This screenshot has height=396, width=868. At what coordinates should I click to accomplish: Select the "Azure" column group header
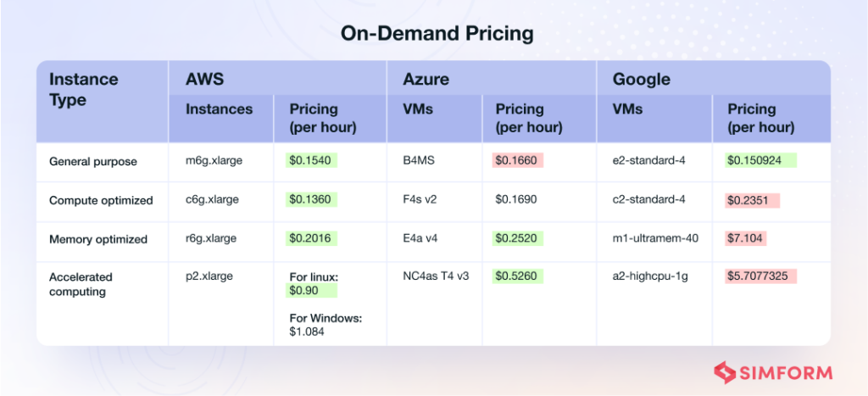(x=426, y=79)
